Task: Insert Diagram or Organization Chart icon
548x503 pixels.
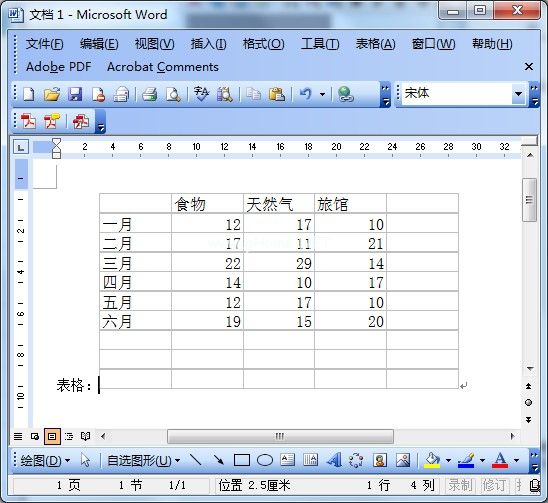Action: click(356, 460)
